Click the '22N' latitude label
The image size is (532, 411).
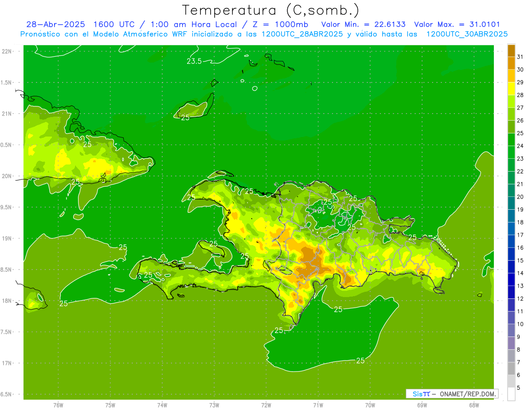coord(8,51)
